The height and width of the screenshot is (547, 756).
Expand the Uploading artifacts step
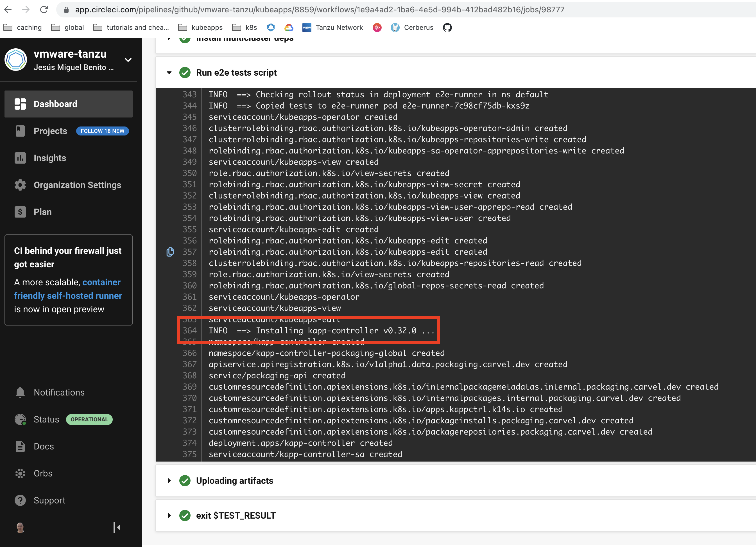[169, 481]
